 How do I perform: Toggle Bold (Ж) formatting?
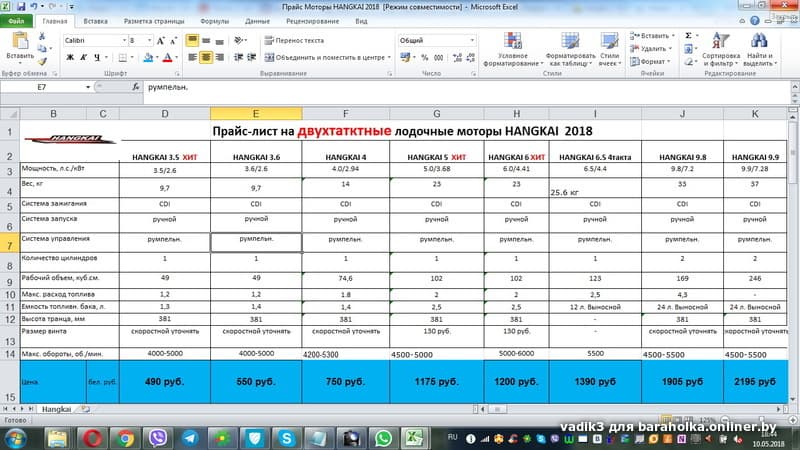click(x=70, y=57)
